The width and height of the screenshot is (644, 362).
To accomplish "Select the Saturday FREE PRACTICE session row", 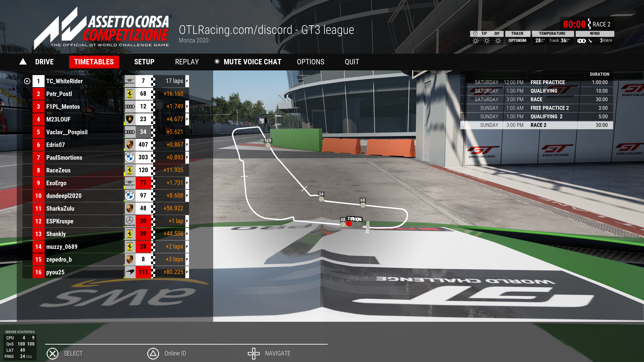I will [536, 82].
